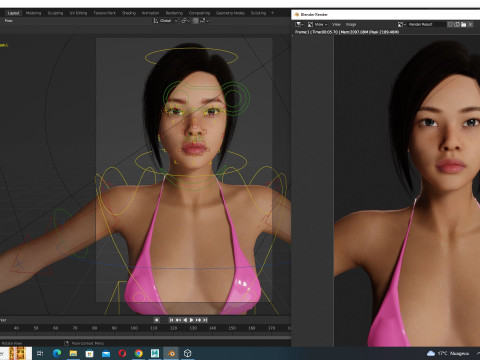Viewport: 480px width, 360px height.
Task: Play the animation in reverse
Action: point(185,320)
